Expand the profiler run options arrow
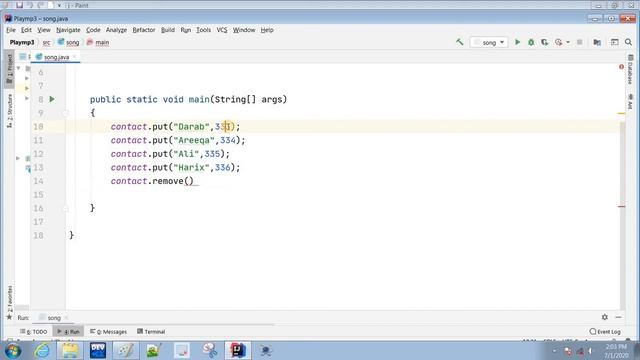Viewport: 640px width, 360px height. [568, 42]
